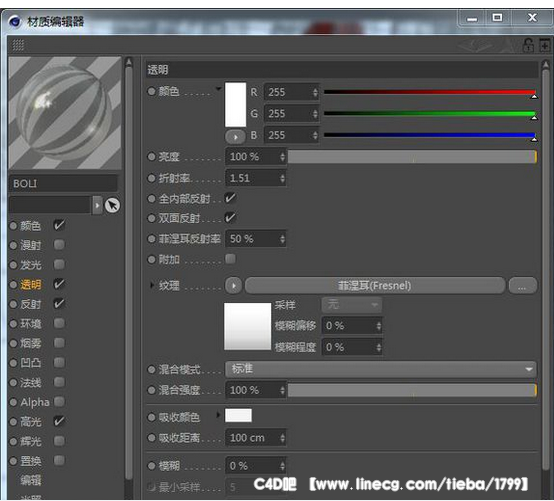
Task: Click animation dot beside 颜色 parameter
Action: (152, 92)
